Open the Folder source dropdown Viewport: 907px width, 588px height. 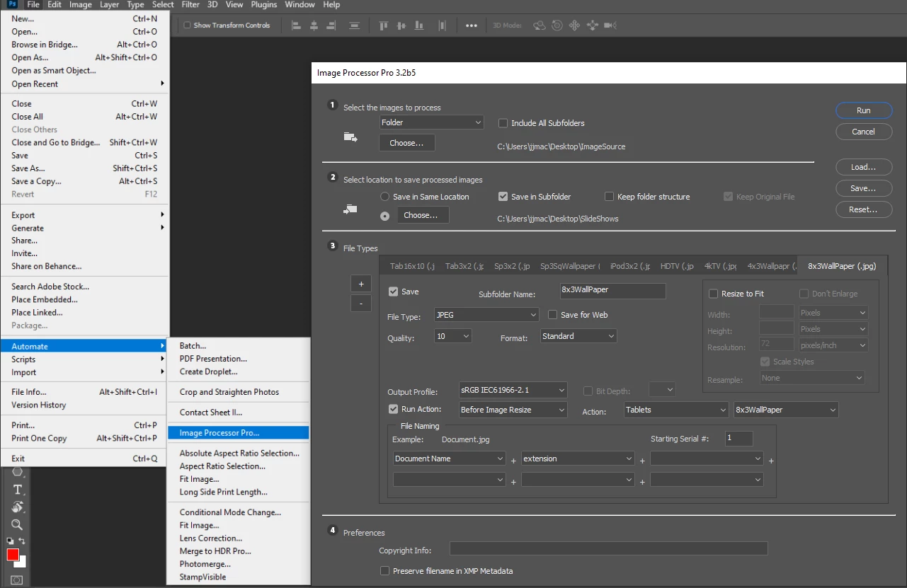(x=432, y=122)
